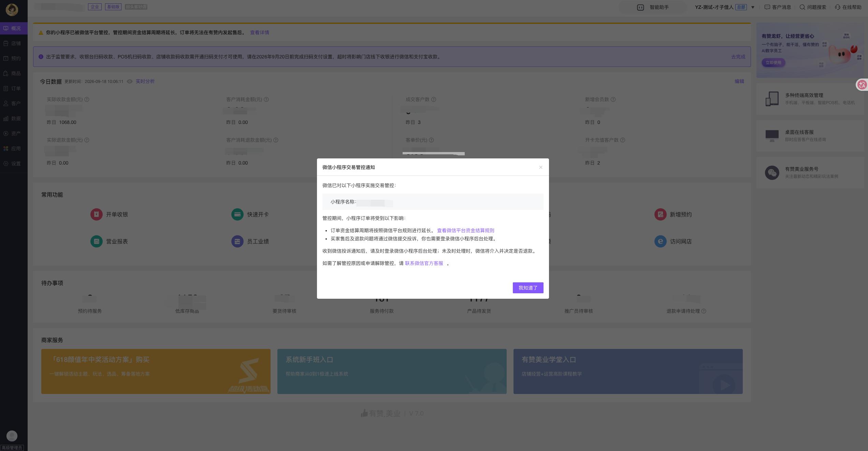The width and height of the screenshot is (868, 451).
Task: Open 查看微信平台资金结算规则 link
Action: pyautogui.click(x=465, y=230)
